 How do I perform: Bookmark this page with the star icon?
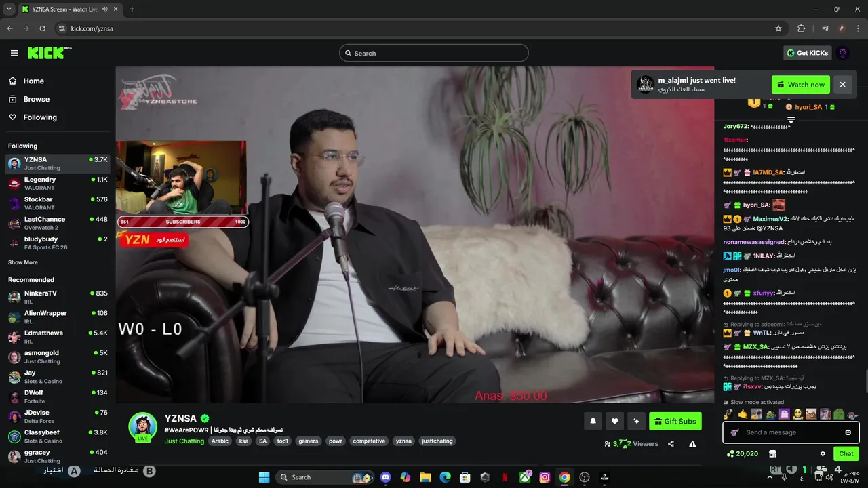click(x=778, y=28)
